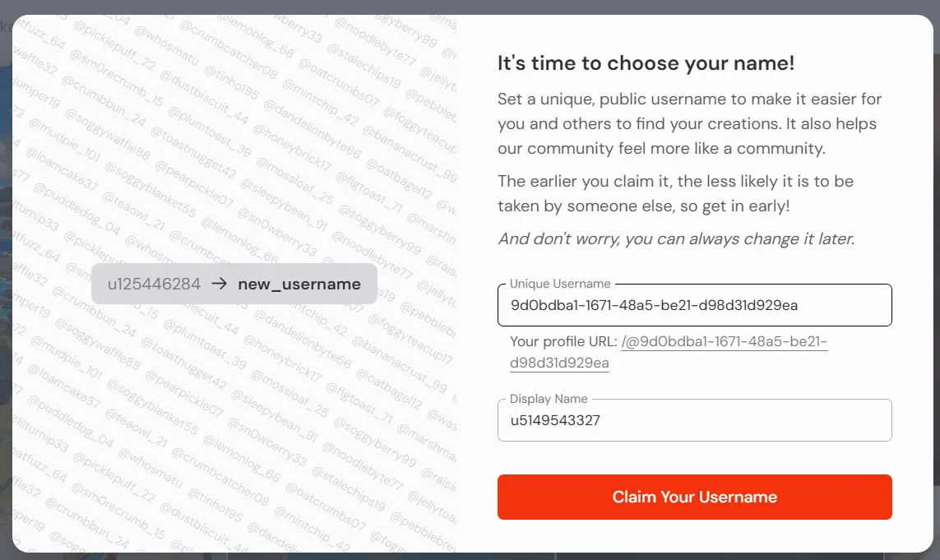
Task: Open the profile URL link
Action: click(x=724, y=342)
